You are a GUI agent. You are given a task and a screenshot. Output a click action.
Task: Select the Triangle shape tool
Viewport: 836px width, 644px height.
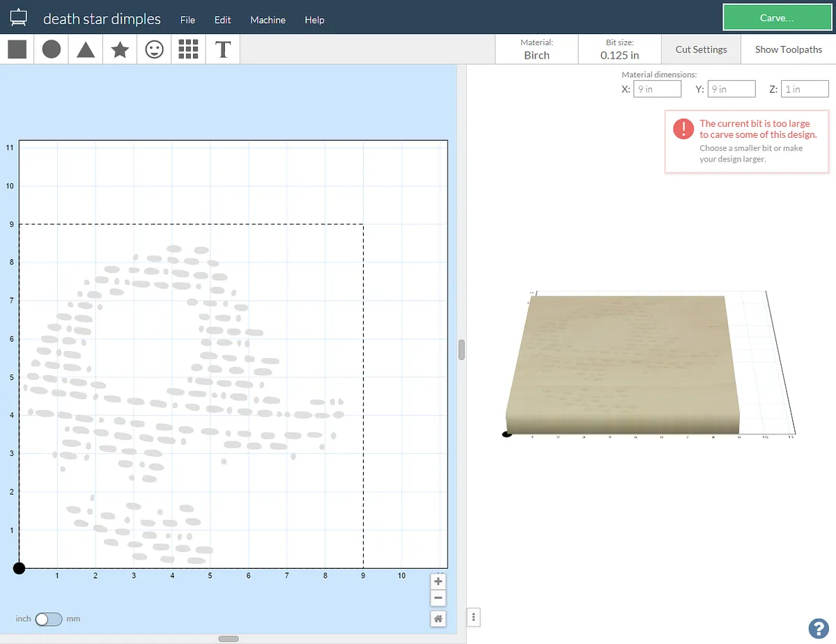click(x=86, y=49)
